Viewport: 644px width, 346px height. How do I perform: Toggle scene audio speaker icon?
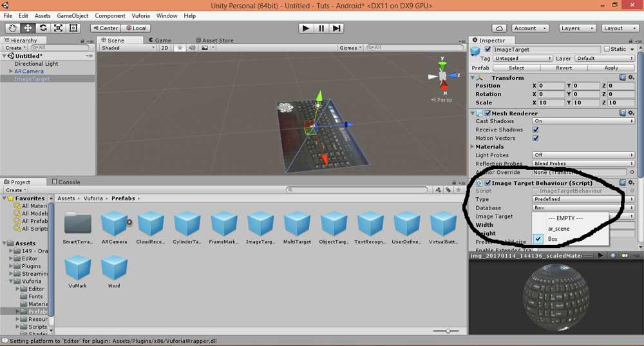point(192,48)
